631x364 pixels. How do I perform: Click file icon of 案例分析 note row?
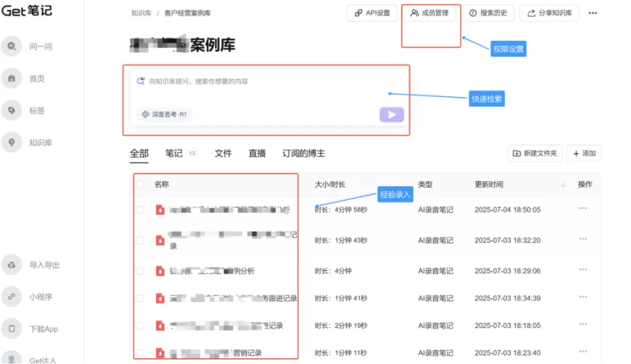tap(160, 271)
